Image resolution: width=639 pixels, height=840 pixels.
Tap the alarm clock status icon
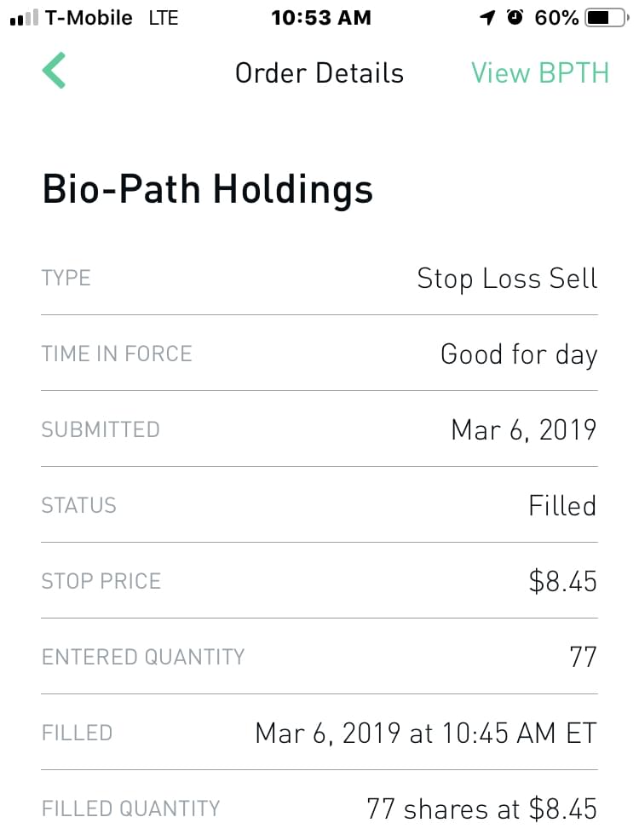pos(515,18)
